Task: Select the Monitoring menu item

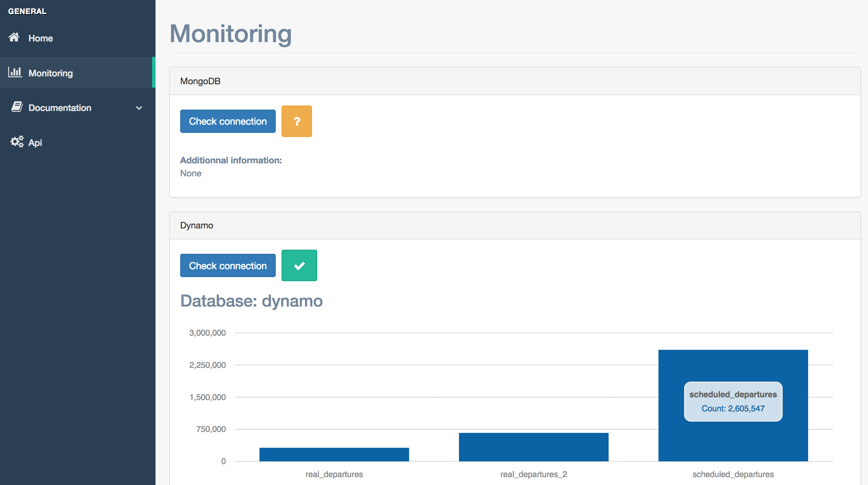Action: (78, 73)
